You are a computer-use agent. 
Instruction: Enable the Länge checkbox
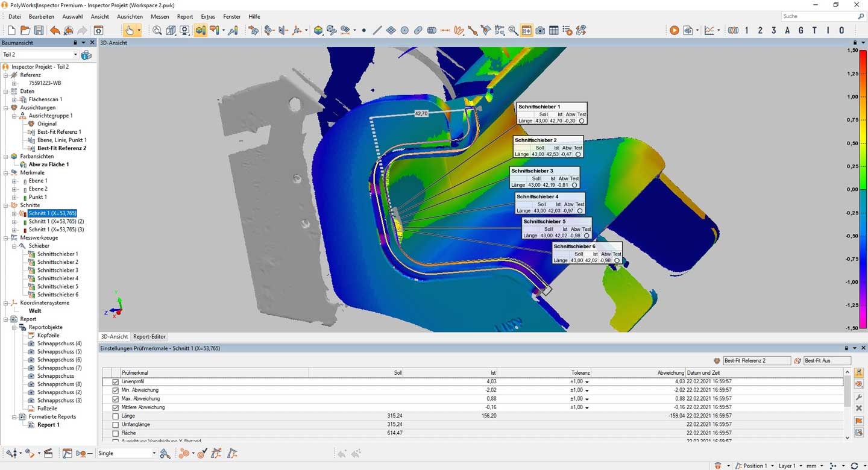point(116,416)
